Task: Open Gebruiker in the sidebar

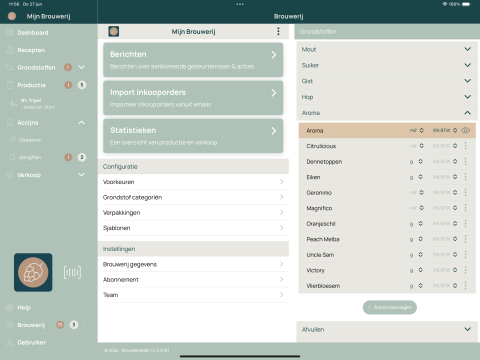Action: (x=31, y=342)
